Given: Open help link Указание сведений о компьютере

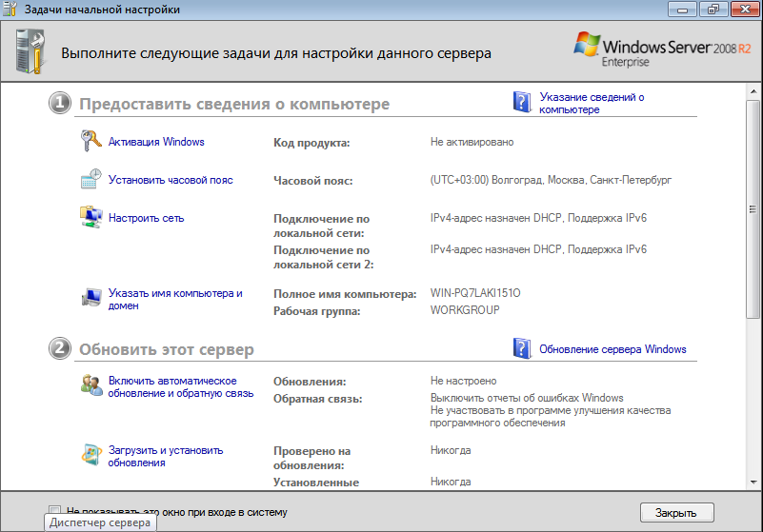Looking at the screenshot, I should 592,103.
